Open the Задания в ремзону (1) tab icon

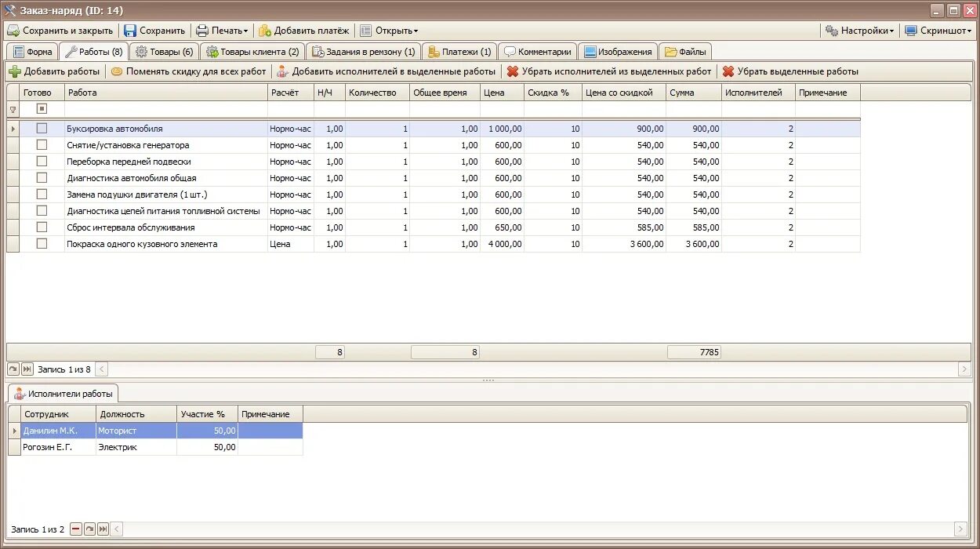(x=318, y=52)
